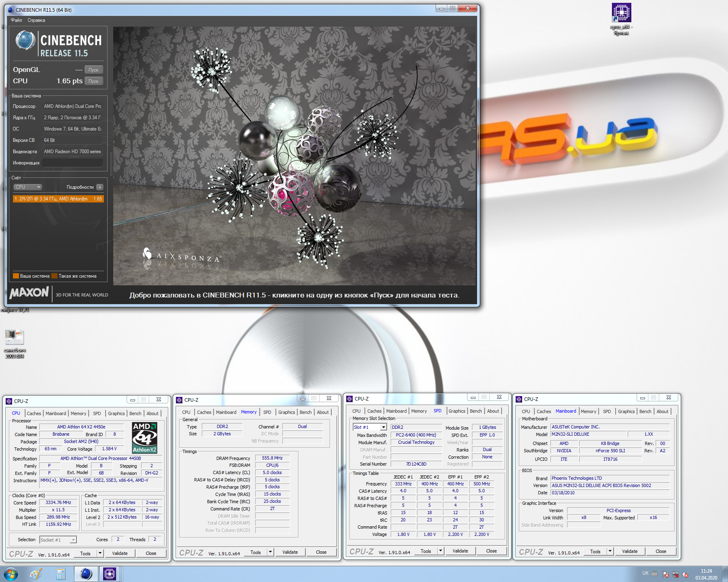Open CPU tab in Mainboard CPU-Z window

pos(526,411)
